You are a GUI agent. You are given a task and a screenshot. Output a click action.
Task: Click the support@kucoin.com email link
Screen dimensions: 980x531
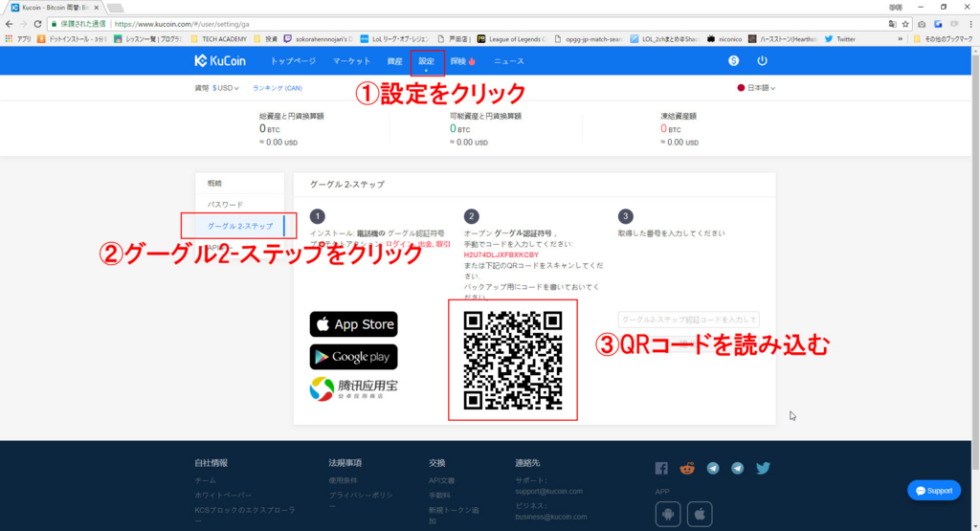[548, 491]
